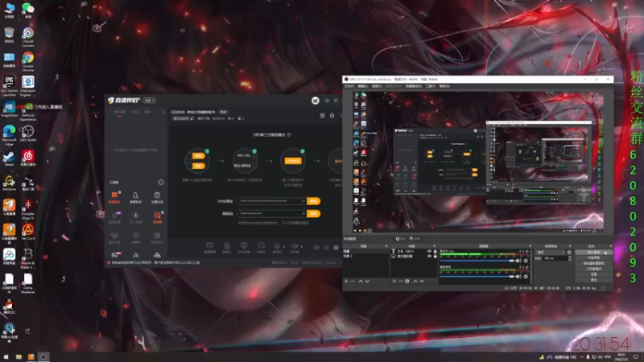Open Settings button in OBS controls
The width and height of the screenshot is (644, 362).
(593, 274)
